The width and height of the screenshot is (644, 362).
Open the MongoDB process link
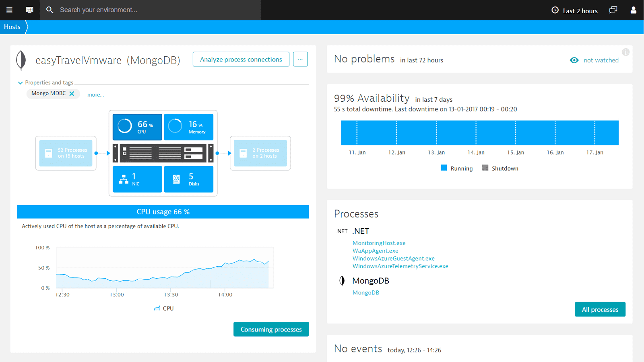(x=366, y=292)
